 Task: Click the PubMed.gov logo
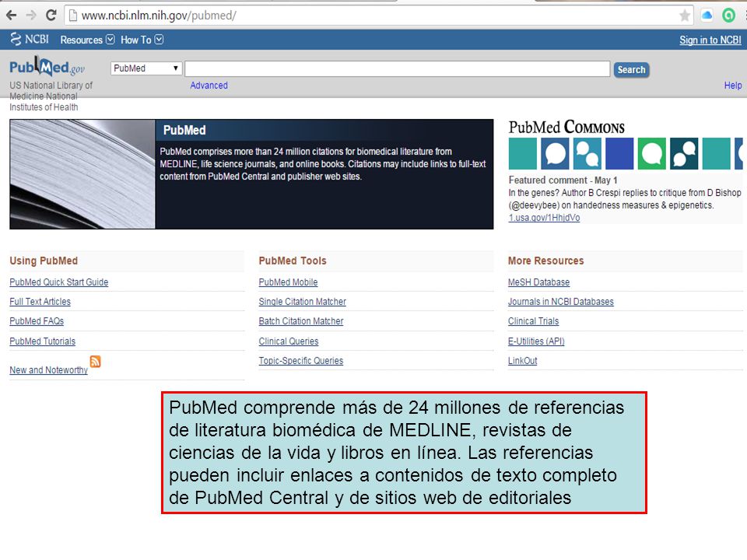47,67
